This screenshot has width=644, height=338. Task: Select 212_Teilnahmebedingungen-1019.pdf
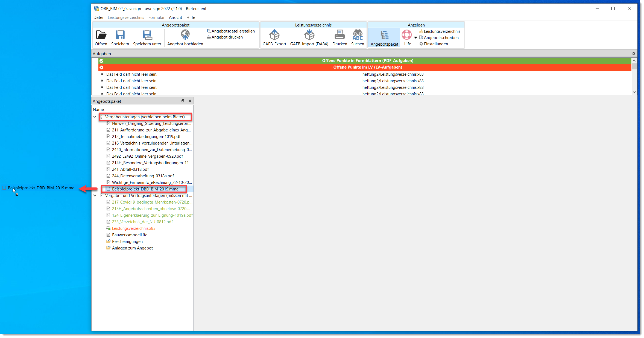146,137
